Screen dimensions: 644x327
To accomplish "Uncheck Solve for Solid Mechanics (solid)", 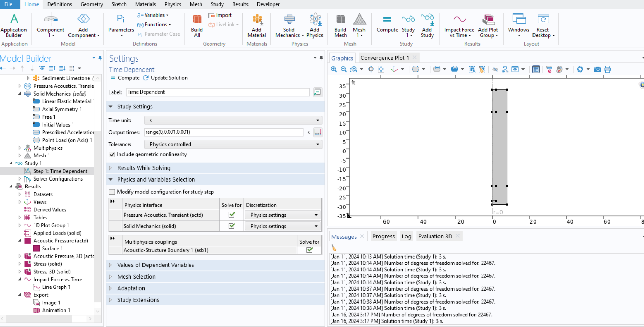I will coord(232,226).
